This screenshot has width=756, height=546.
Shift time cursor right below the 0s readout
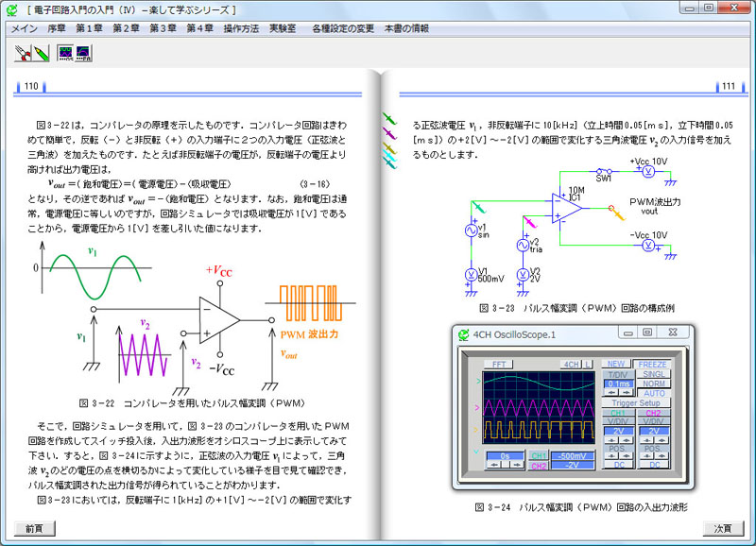pyautogui.click(x=516, y=465)
